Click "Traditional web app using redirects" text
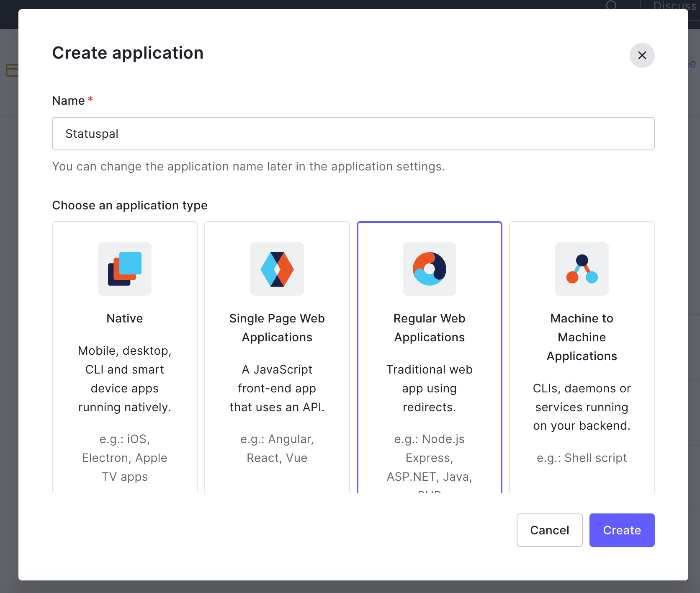 [x=430, y=388]
